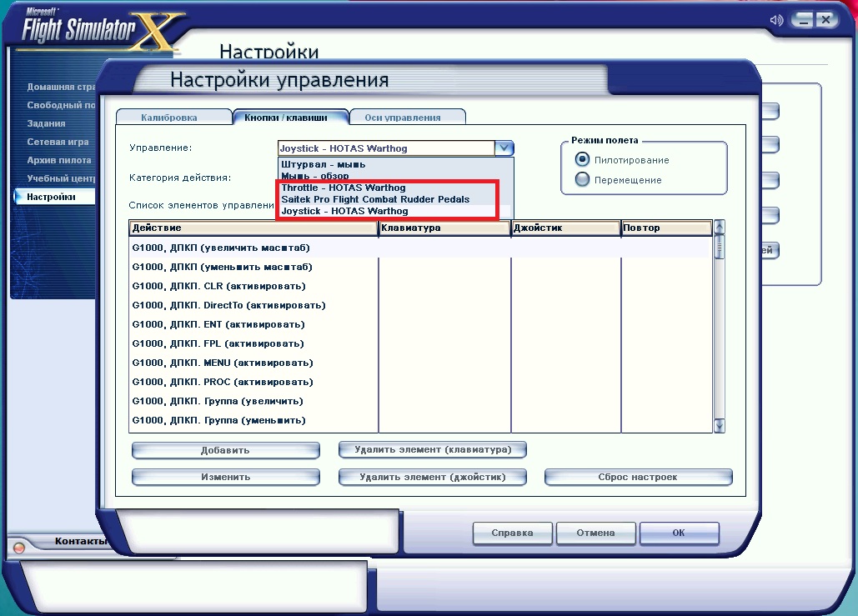
Task: Click the Контакты label at bottom
Action: (80, 541)
